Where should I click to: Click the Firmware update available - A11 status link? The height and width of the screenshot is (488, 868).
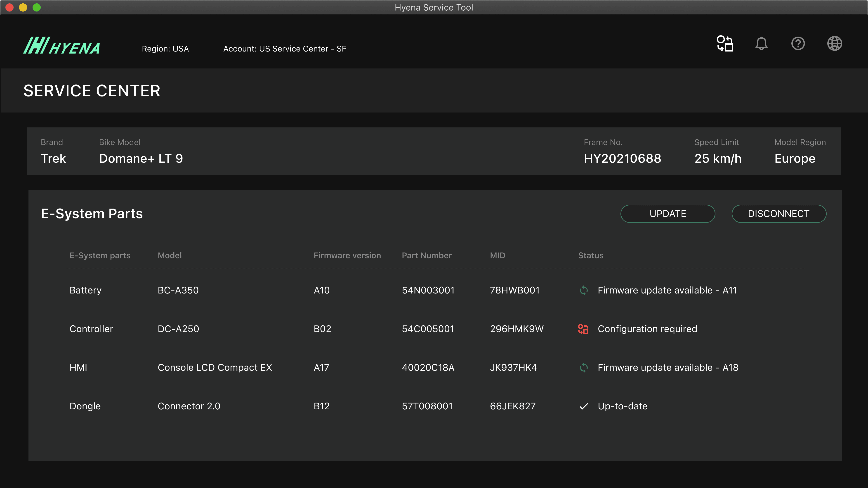[x=667, y=290]
